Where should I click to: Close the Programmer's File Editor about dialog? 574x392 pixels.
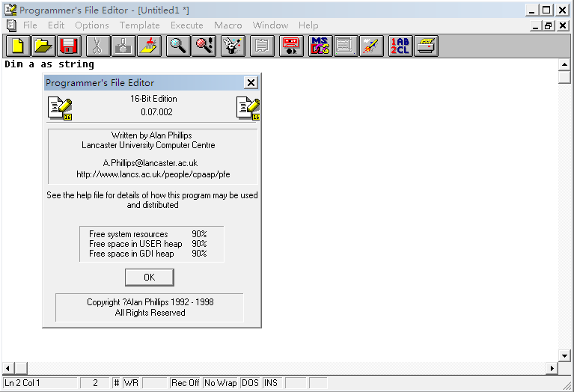(251, 83)
